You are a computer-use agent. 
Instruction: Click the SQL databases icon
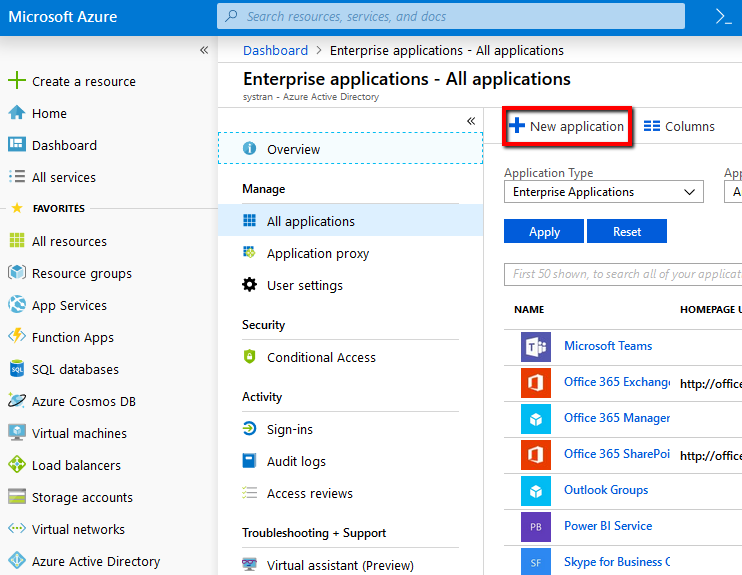[x=17, y=368]
